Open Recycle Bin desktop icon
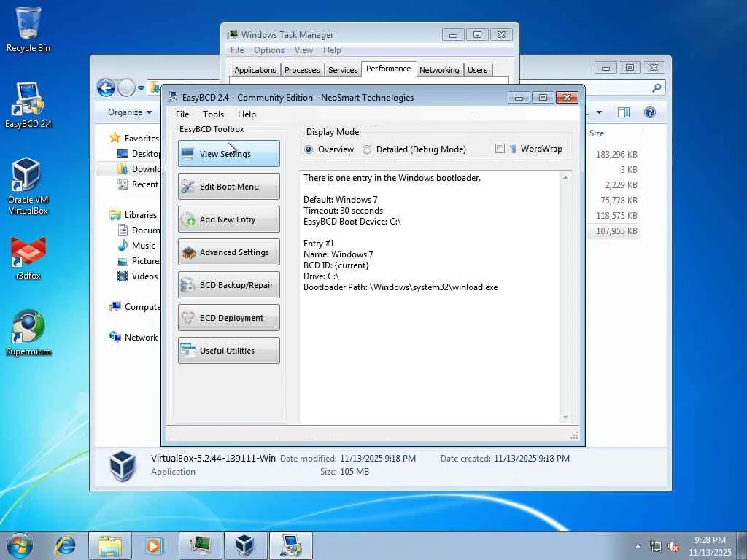The height and width of the screenshot is (560, 747). tap(28, 28)
